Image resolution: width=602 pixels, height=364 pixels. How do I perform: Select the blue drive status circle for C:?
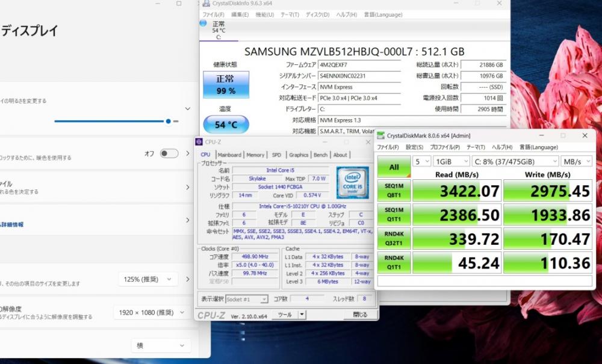(203, 23)
